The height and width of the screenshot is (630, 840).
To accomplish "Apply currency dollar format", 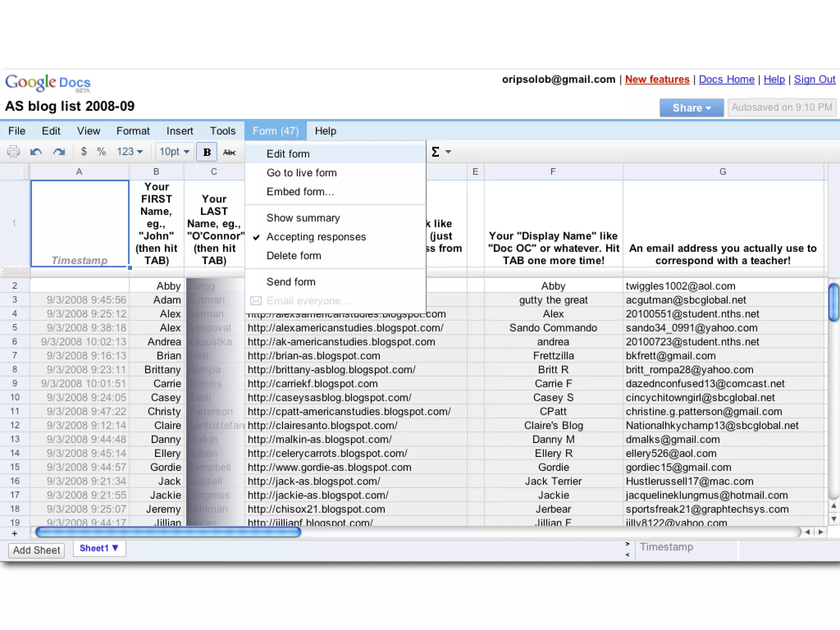I will pos(84,152).
